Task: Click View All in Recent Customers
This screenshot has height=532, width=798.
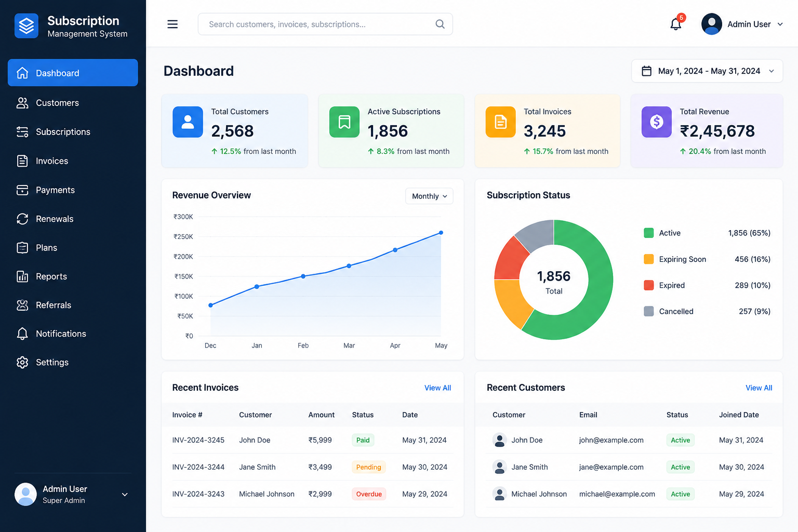Action: pos(759,388)
